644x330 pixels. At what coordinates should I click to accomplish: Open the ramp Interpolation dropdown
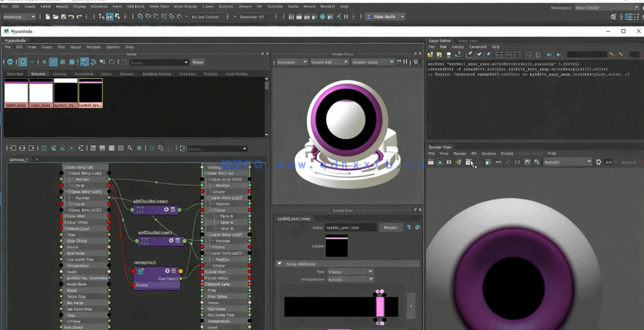(350, 280)
